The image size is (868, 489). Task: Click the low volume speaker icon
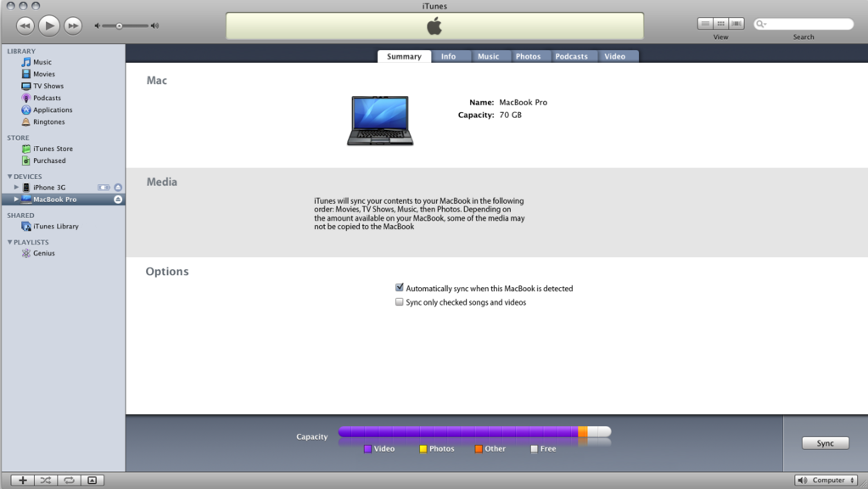98,26
